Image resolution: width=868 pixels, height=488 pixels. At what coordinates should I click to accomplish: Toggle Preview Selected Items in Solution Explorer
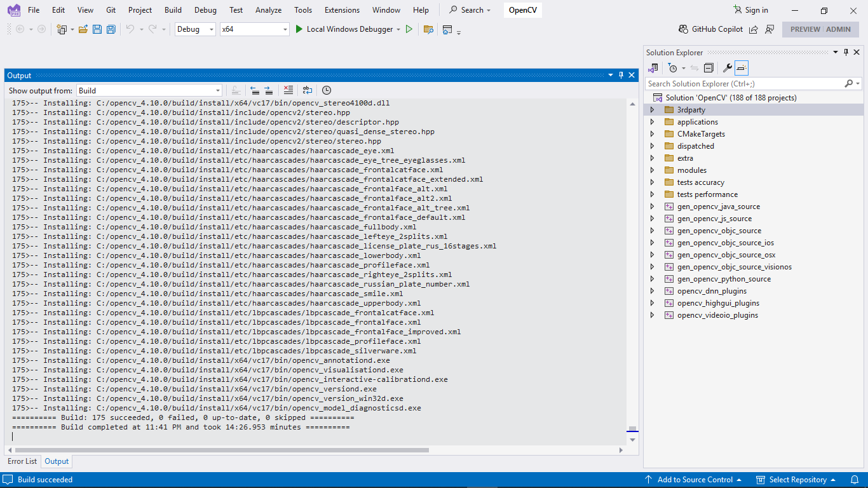(742, 68)
